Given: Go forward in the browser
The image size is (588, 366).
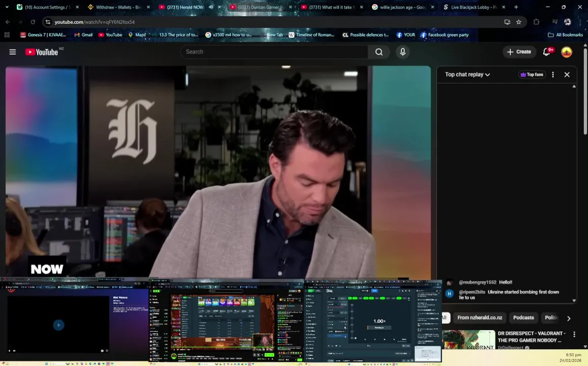Looking at the screenshot, I should (x=20, y=22).
